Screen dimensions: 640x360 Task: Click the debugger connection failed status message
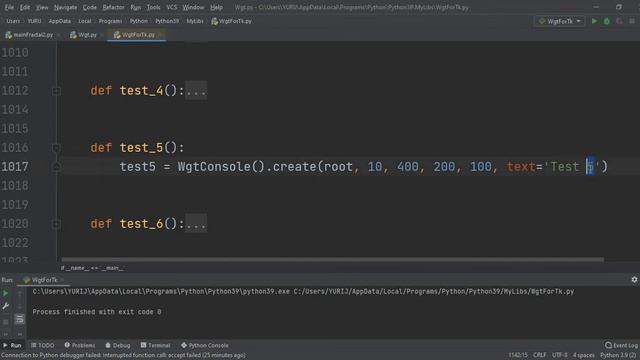123,356
